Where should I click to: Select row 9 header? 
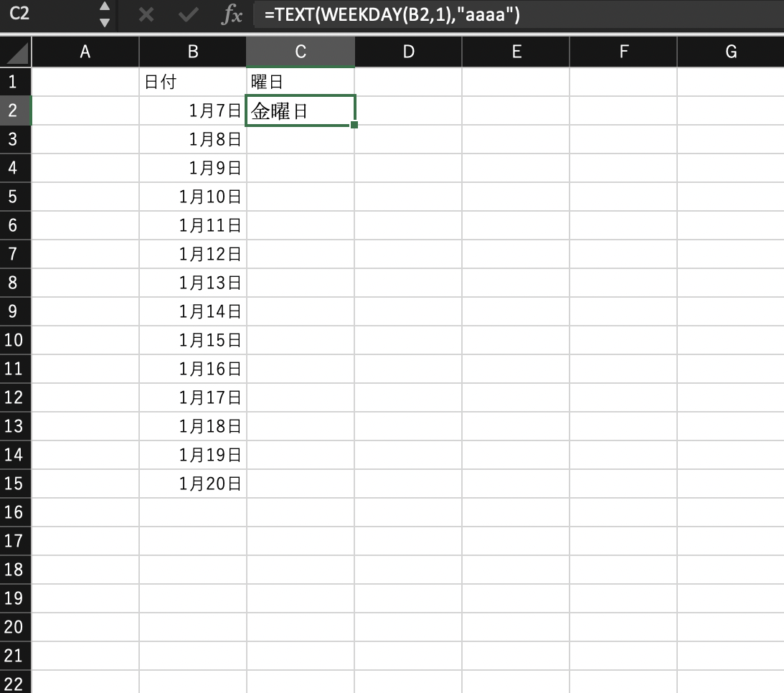pyautogui.click(x=16, y=311)
